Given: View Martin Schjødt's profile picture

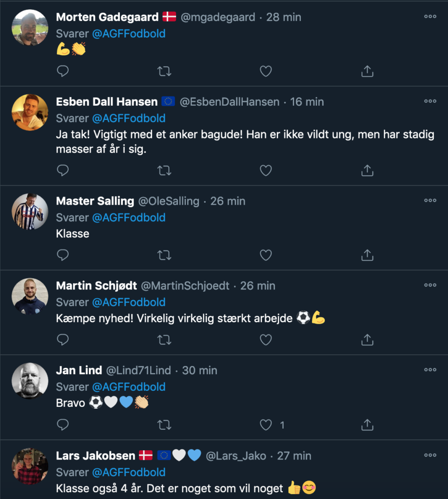Looking at the screenshot, I should pos(30,296).
